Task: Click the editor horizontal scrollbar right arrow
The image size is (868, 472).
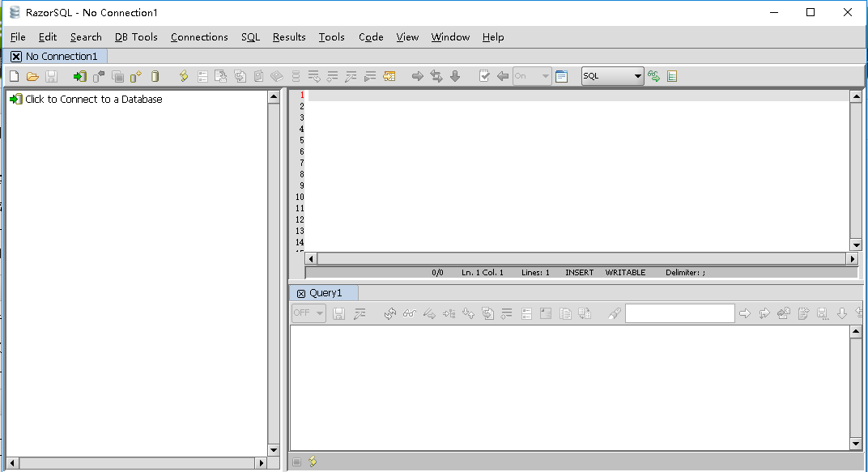Action: (x=853, y=259)
